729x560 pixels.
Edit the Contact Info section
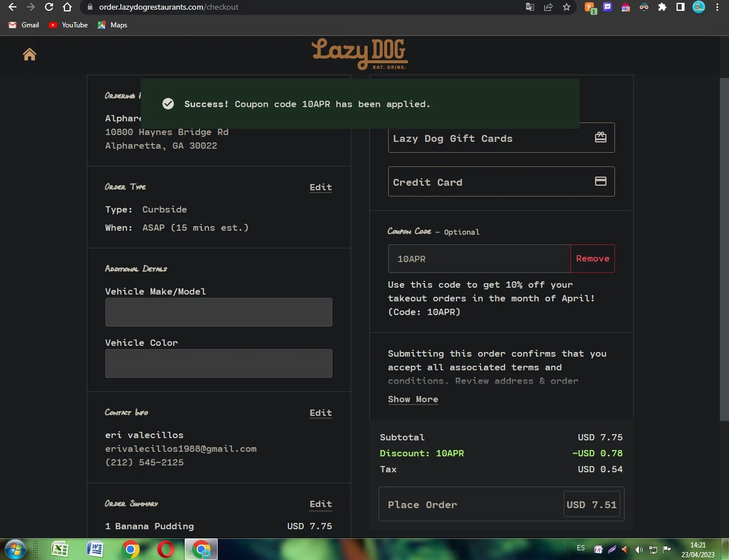(x=321, y=413)
